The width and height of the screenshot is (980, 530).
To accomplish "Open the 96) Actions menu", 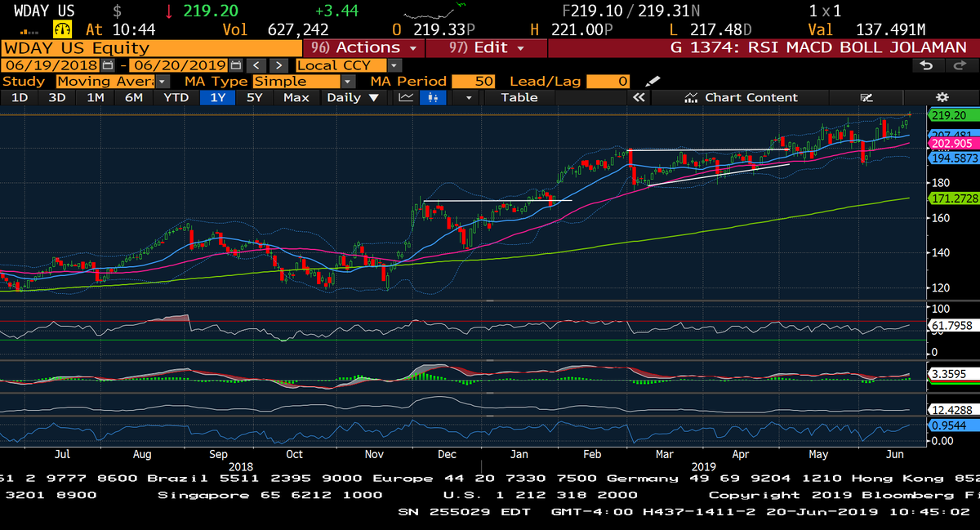I will [x=363, y=47].
